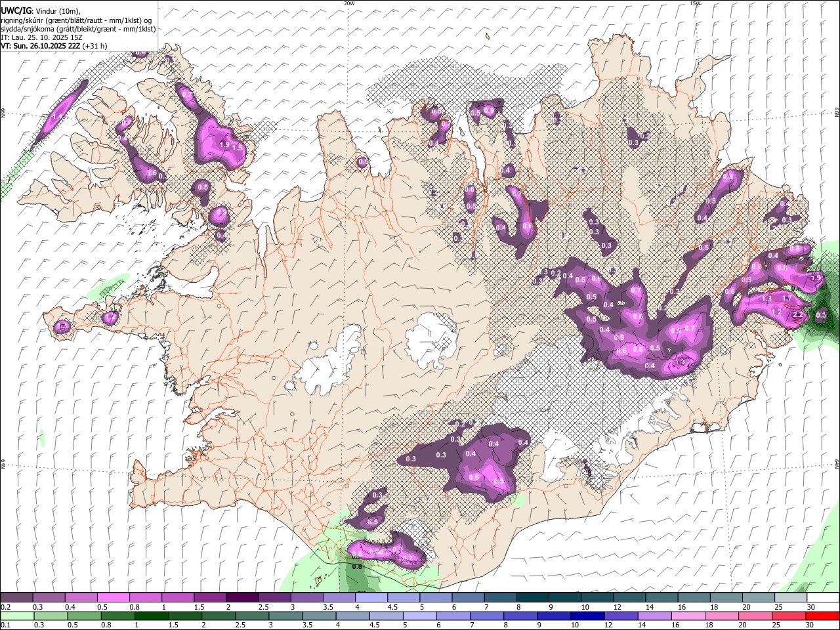
Task: Click the '20W' longitude label
Action: 349,3
